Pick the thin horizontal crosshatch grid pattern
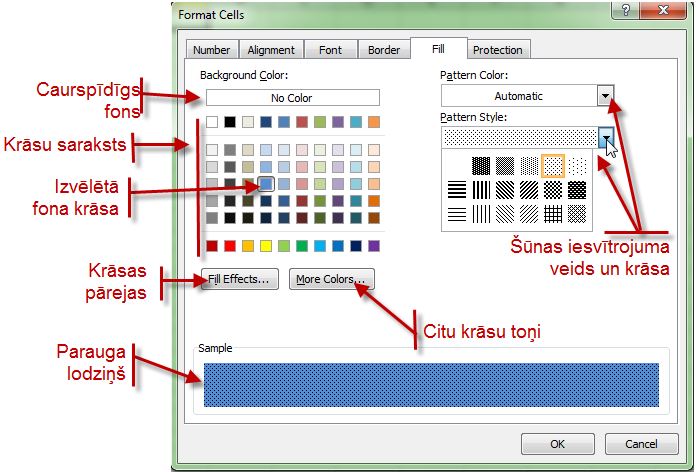This screenshot has height=472, width=696. [x=553, y=213]
